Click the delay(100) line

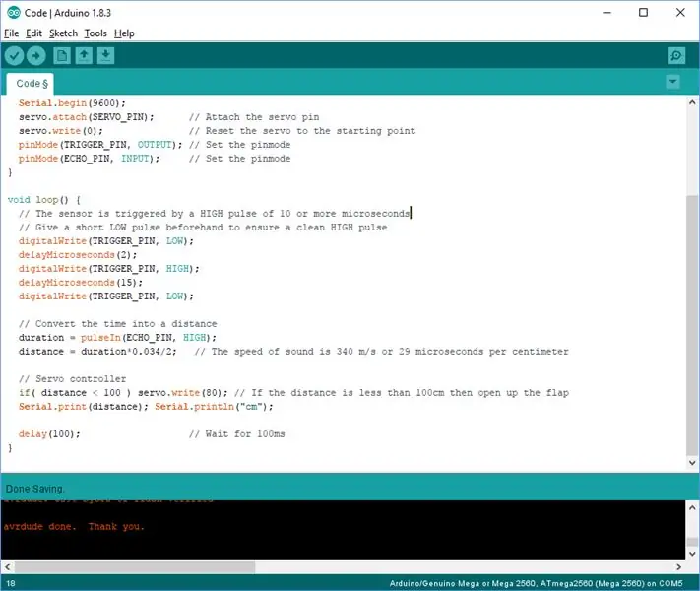tap(49, 433)
